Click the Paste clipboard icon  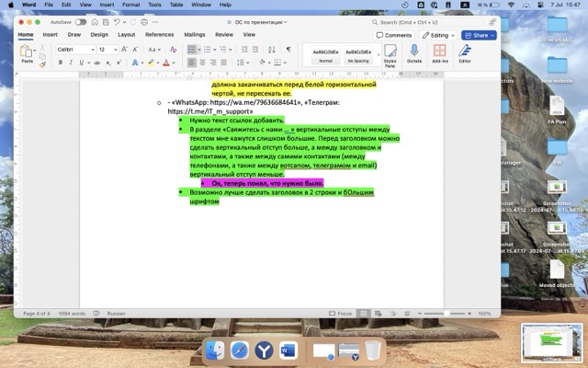click(27, 54)
